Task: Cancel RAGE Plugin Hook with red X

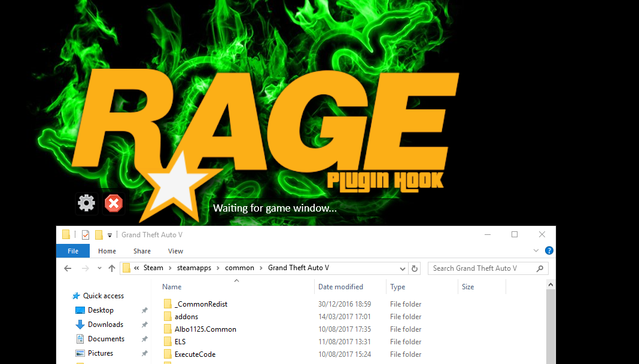Action: point(114,203)
